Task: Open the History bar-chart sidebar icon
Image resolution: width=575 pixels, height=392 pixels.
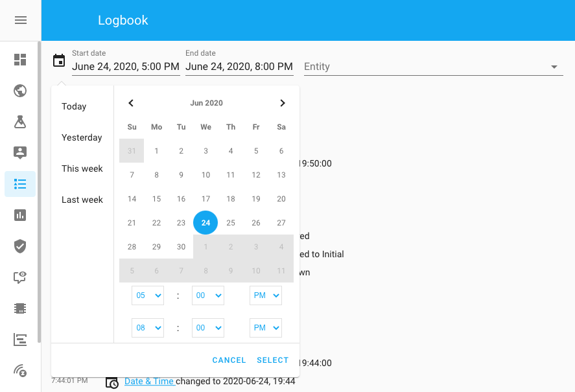Action: [x=20, y=215]
